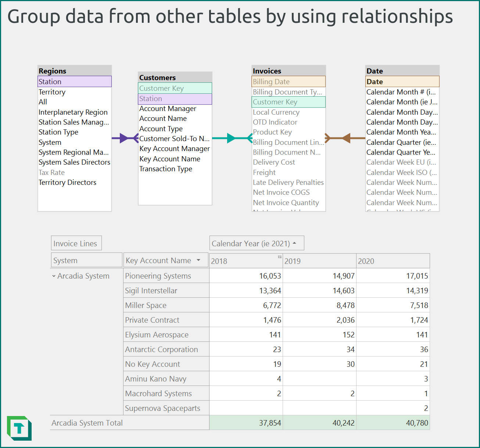Click the Invoice Lines measure label
The height and width of the screenshot is (448, 480).
(76, 243)
